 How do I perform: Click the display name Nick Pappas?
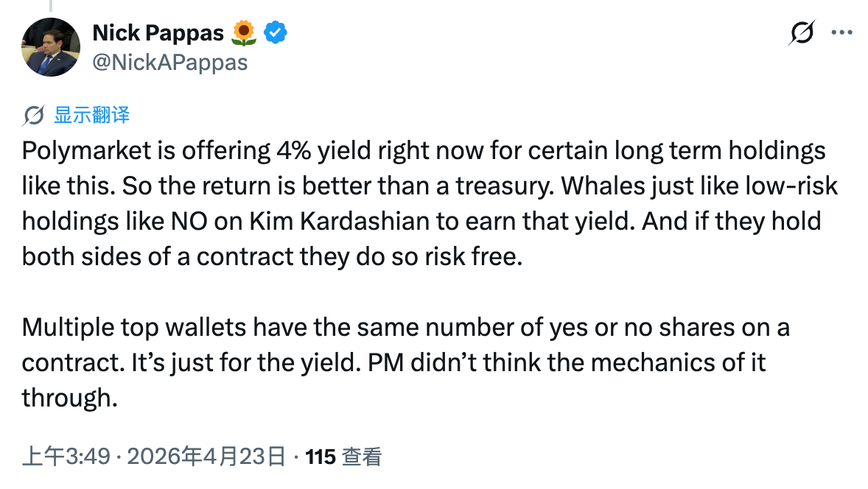[x=160, y=32]
